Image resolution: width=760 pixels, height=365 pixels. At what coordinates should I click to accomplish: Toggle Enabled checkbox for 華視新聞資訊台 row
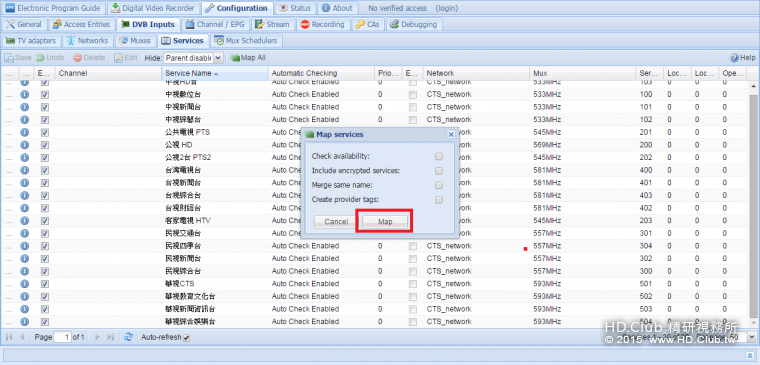coord(45,309)
